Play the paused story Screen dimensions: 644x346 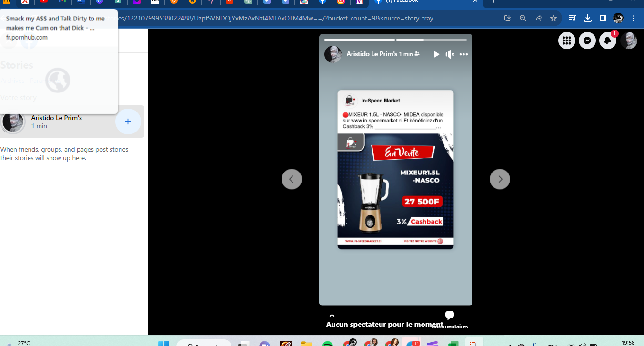(x=436, y=54)
